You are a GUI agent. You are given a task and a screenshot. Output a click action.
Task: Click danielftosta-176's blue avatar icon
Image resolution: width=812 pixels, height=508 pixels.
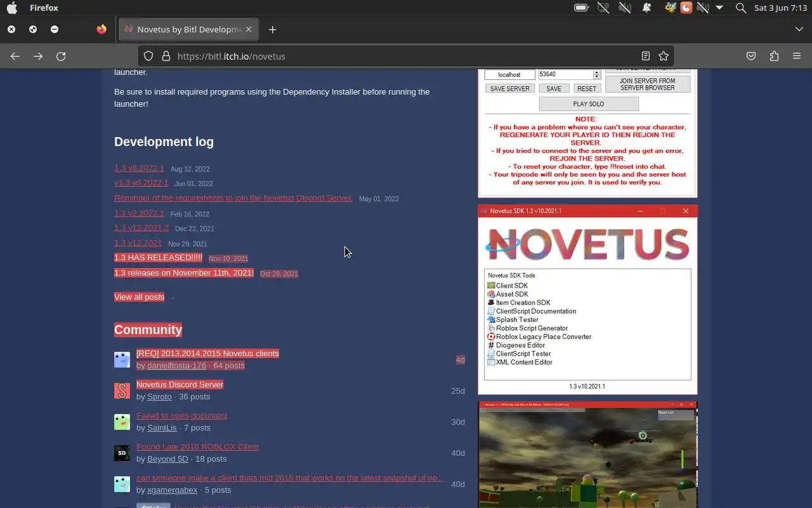[122, 359]
